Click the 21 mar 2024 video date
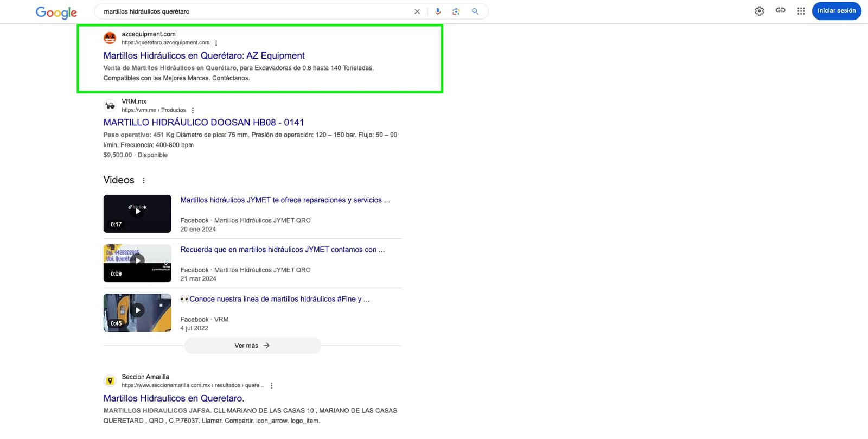The height and width of the screenshot is (439, 868). 198,279
